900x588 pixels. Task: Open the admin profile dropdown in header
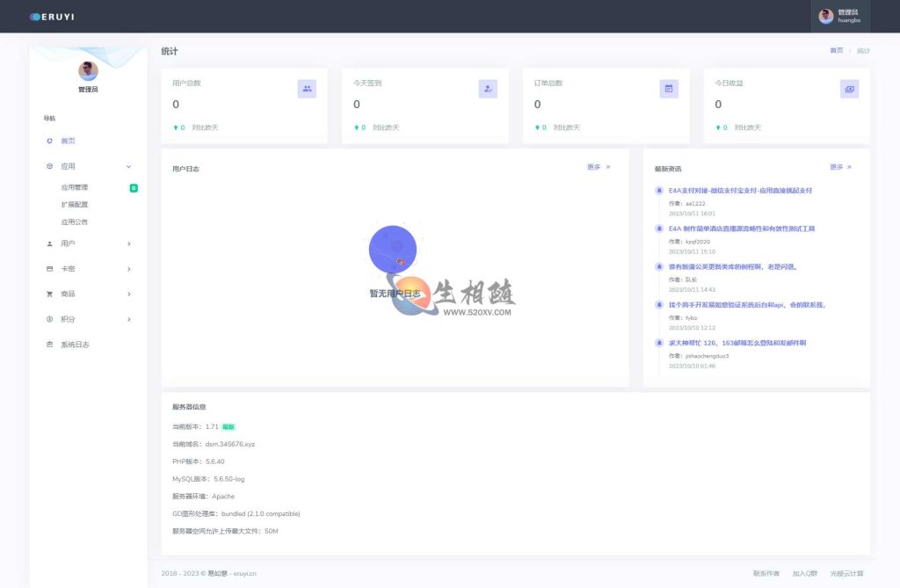coord(840,16)
